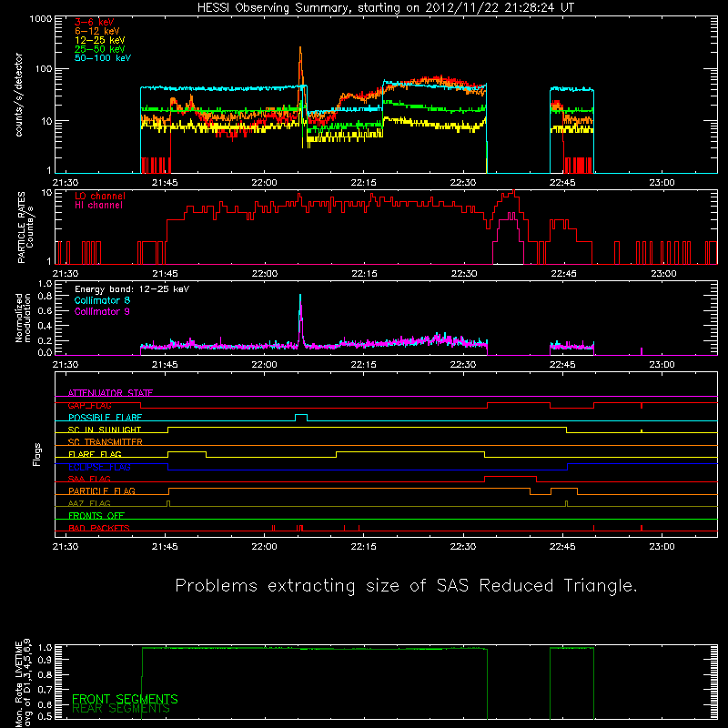The image size is (728, 728).
Task: Click the raised SAA_FLAG segment
Action: pyautogui.click(x=511, y=479)
